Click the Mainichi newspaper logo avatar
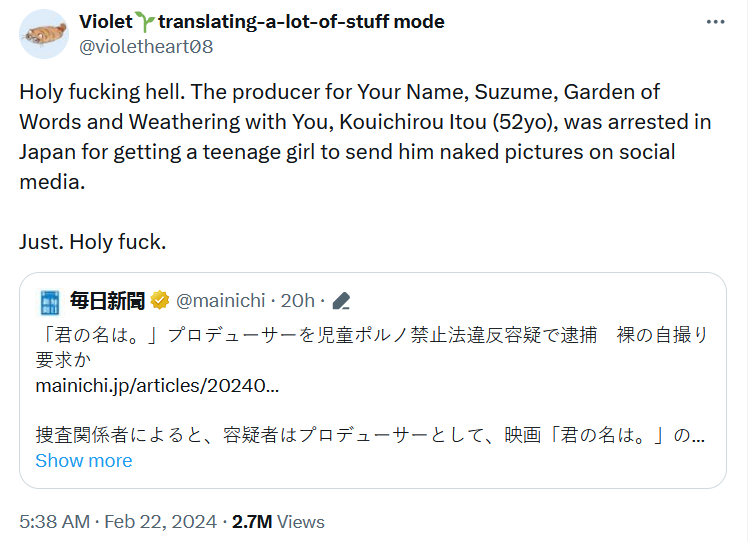Viewport: 750px width, 541px height. pos(50,300)
